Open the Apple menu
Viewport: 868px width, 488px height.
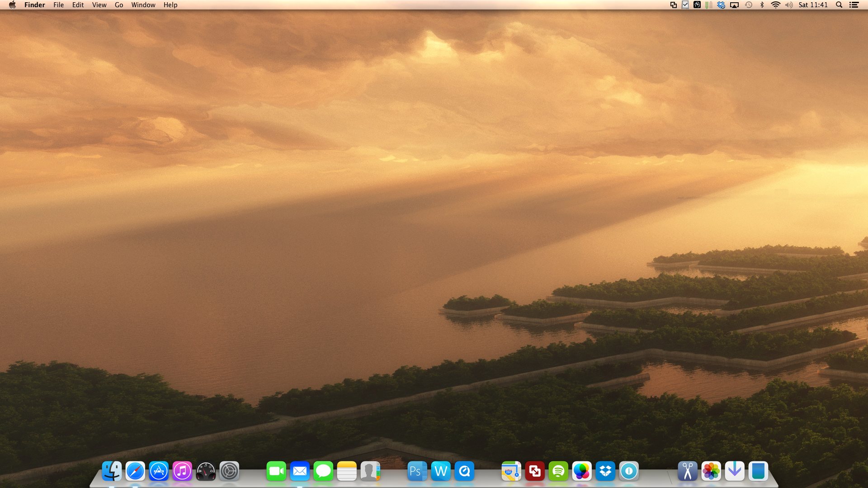tap(12, 5)
